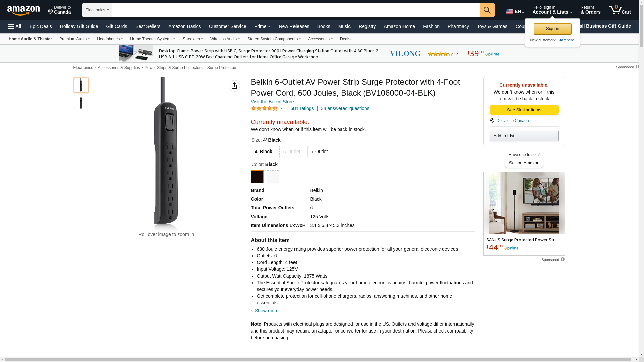Pick the white color swatch
644x362 pixels.
(273, 177)
